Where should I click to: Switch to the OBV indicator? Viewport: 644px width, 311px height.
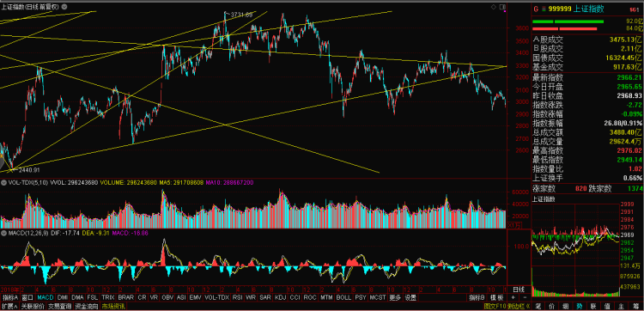[167, 297]
